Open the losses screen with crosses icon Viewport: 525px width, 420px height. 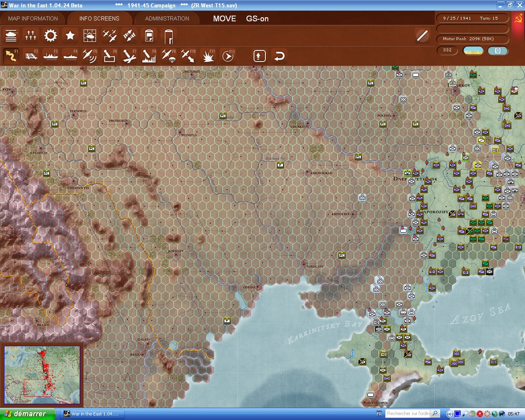click(x=31, y=36)
